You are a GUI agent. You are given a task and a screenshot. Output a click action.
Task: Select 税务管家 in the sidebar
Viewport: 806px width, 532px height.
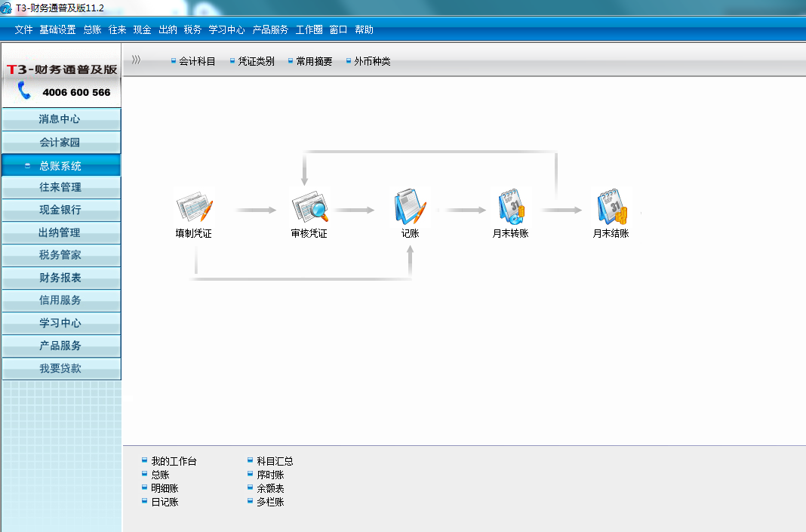pos(61,256)
